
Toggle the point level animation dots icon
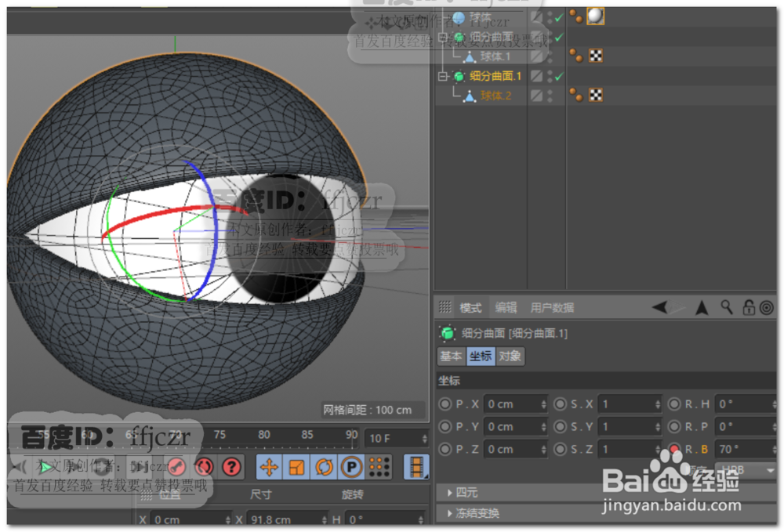point(379,468)
